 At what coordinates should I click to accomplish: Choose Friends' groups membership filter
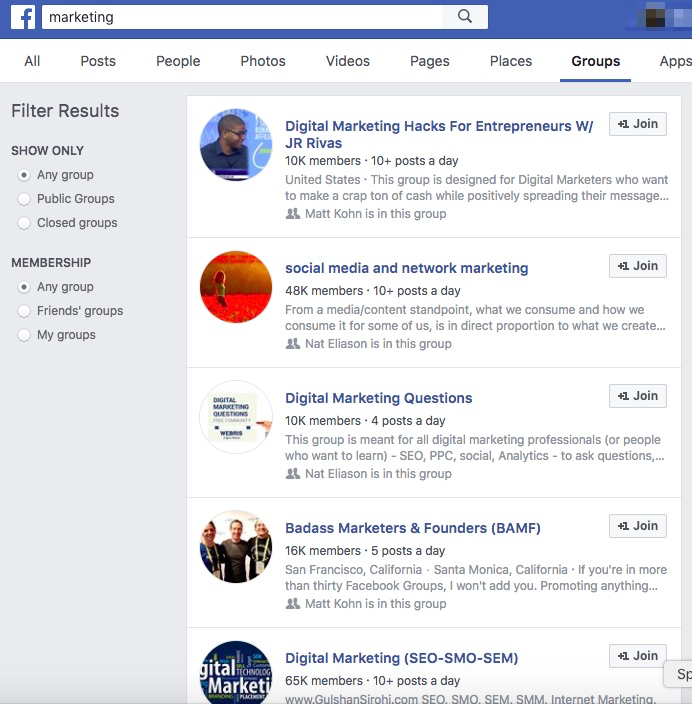point(24,311)
